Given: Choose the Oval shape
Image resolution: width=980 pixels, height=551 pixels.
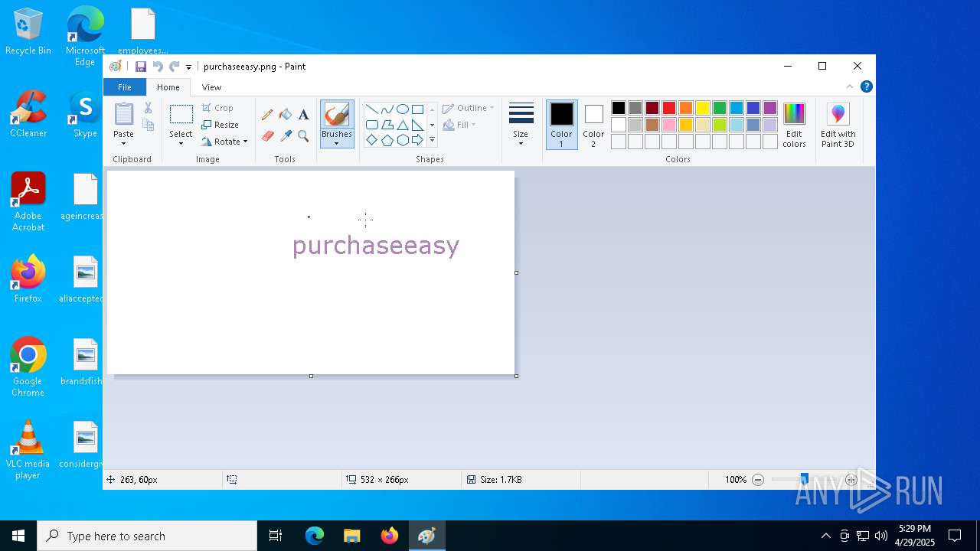Looking at the screenshot, I should [402, 109].
